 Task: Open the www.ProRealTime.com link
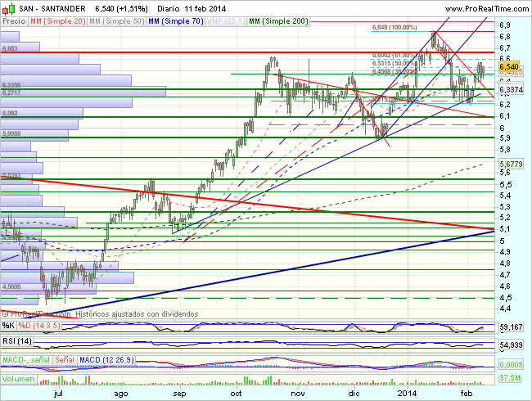tap(486, 9)
